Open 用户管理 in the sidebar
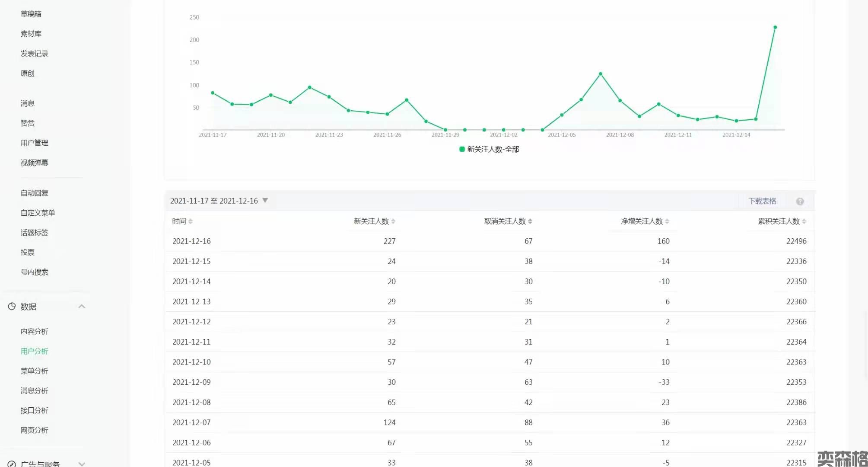868x467 pixels. [34, 143]
